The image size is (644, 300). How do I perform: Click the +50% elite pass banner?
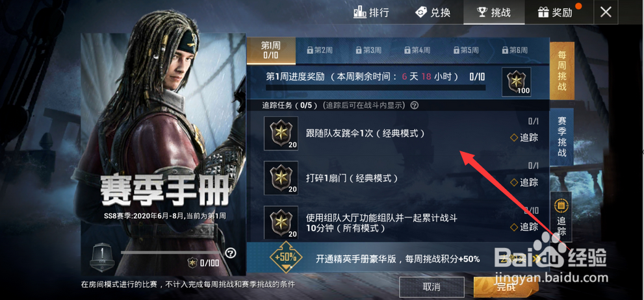tap(398, 258)
